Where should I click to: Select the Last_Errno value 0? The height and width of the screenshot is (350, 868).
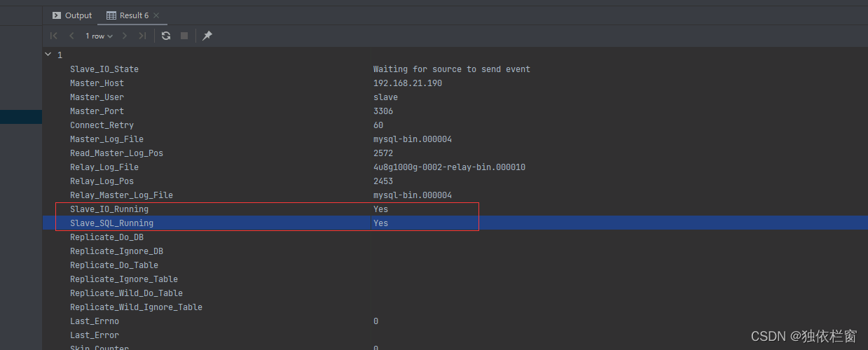(376, 321)
